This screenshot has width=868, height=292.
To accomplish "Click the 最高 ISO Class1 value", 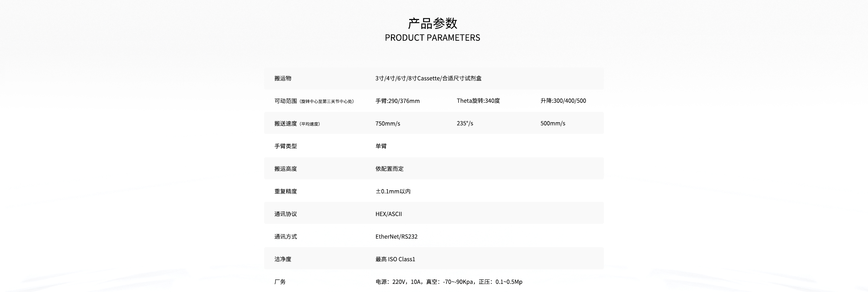I will click(x=395, y=259).
